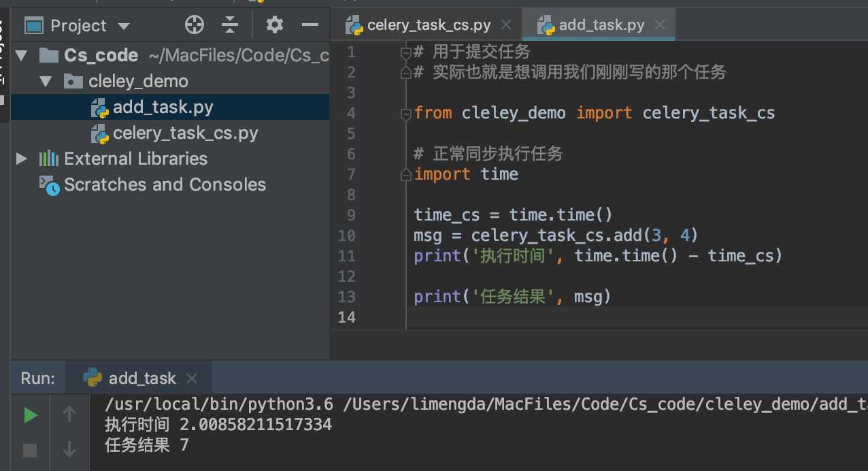Click '执行时间 2.00858211517334' output line
868x471 pixels.
click(x=218, y=425)
